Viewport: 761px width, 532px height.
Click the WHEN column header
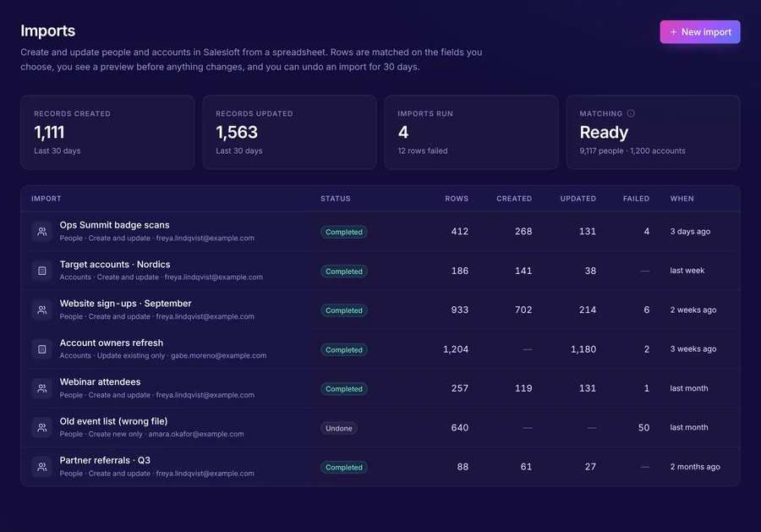682,199
